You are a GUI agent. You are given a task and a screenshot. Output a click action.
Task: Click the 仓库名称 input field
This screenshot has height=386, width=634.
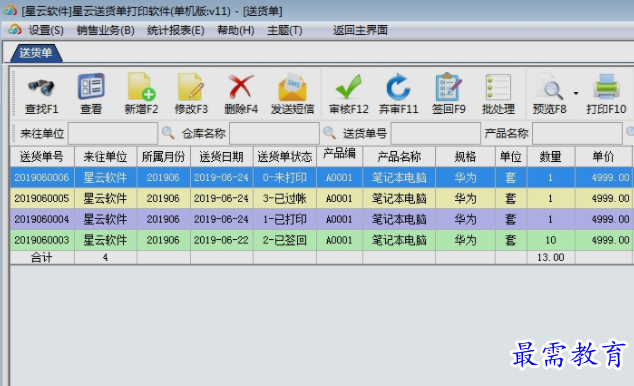pyautogui.click(x=274, y=133)
